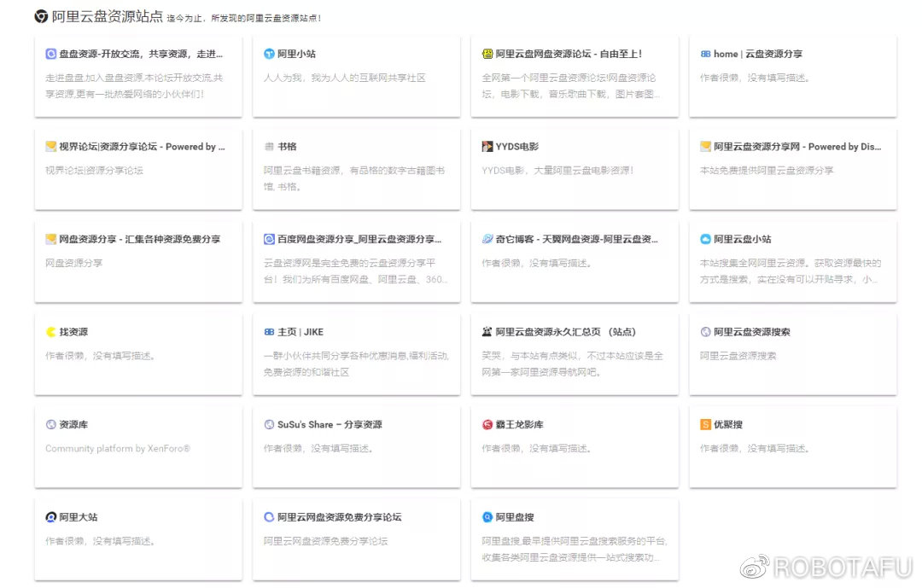The height and width of the screenshot is (588, 922).
Task: Click the 书格 site icon
Action: [269, 147]
